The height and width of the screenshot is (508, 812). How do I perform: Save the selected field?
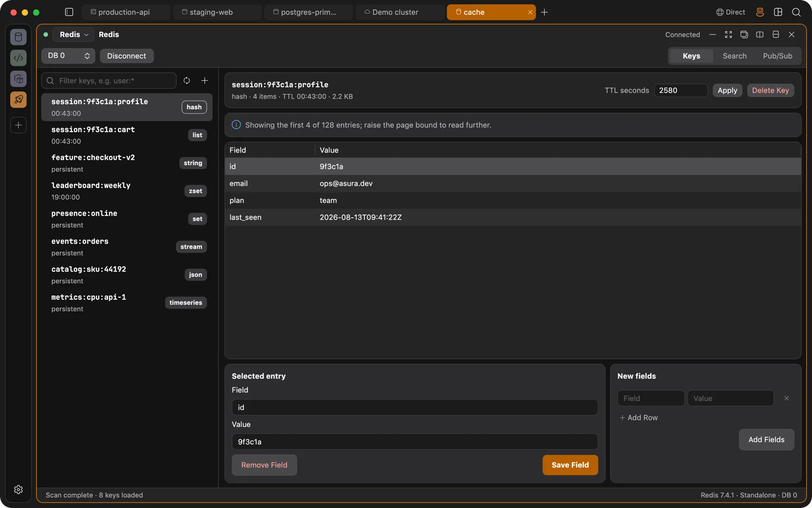click(x=570, y=465)
